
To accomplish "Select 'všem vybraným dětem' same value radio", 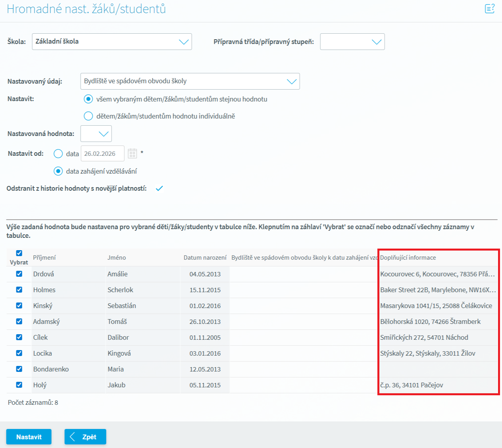I will click(88, 99).
